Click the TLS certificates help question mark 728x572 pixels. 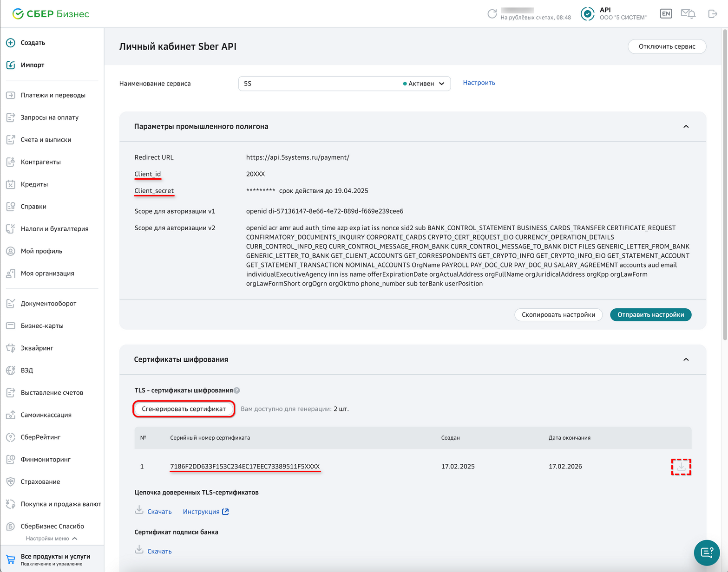[237, 390]
